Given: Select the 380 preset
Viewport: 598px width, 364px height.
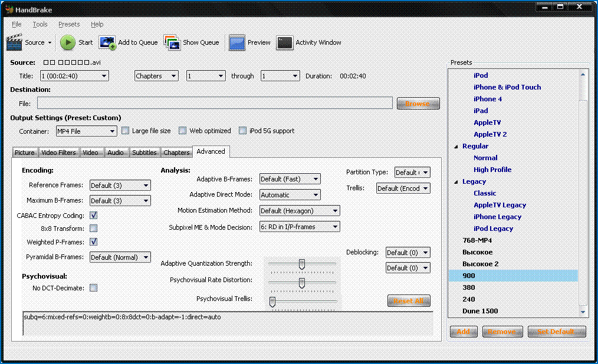Looking at the screenshot, I should (x=469, y=287).
